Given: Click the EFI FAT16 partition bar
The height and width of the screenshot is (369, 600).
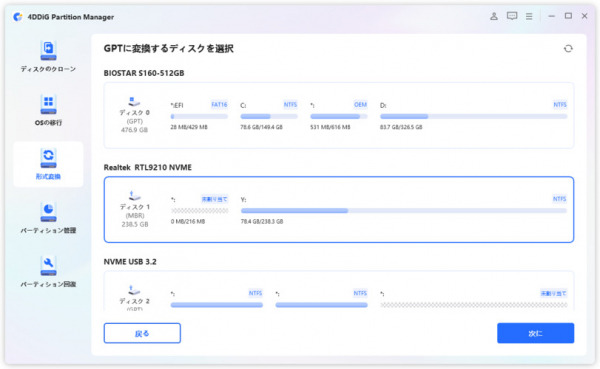Looking at the screenshot, I should tap(199, 116).
